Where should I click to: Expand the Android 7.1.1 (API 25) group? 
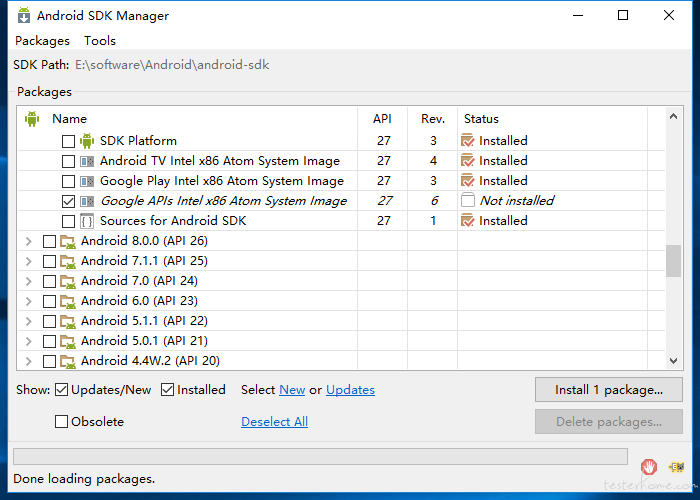pyautogui.click(x=29, y=261)
